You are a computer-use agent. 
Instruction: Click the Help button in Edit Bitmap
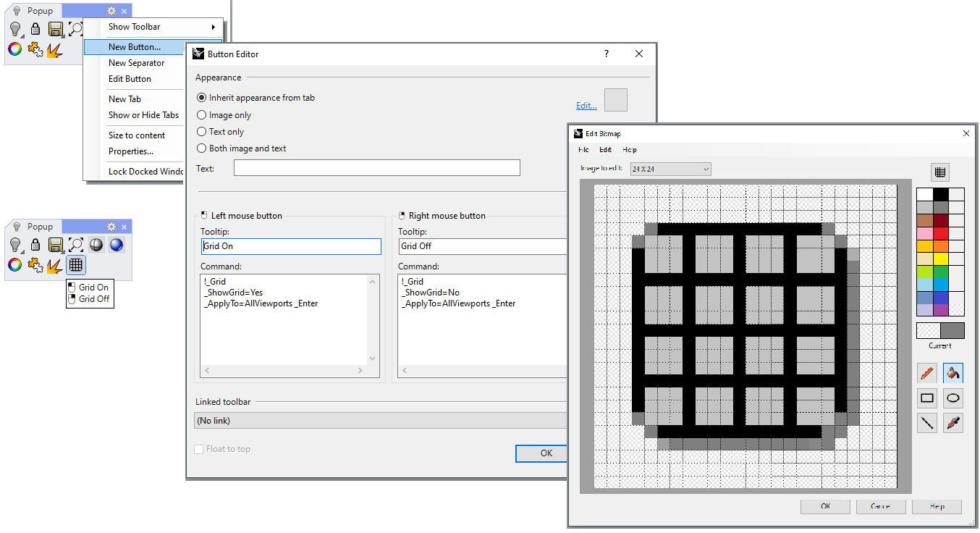(x=937, y=506)
